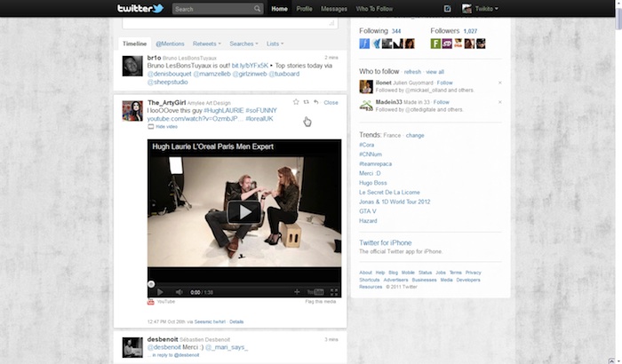Click the Twitter logo in the top bar
This screenshot has width=622, height=364.
coord(140,9)
